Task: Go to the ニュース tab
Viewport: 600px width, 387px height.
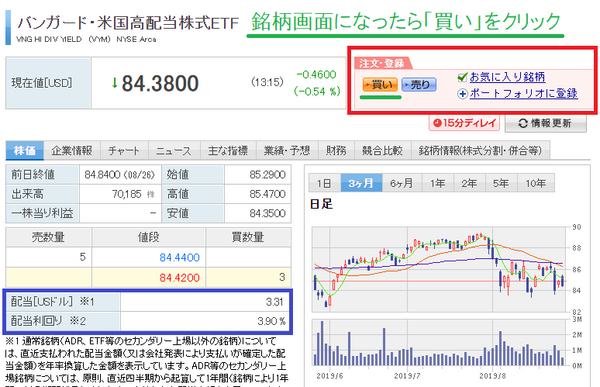Action: [174, 150]
